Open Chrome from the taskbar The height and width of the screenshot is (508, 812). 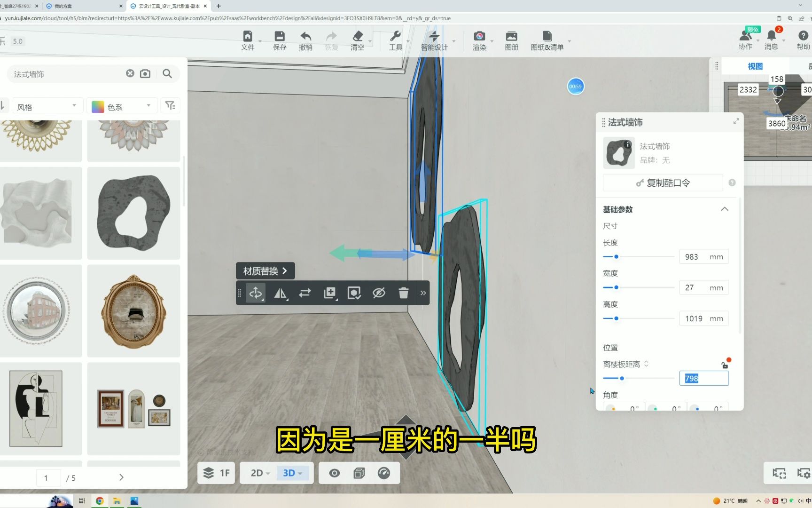click(100, 501)
